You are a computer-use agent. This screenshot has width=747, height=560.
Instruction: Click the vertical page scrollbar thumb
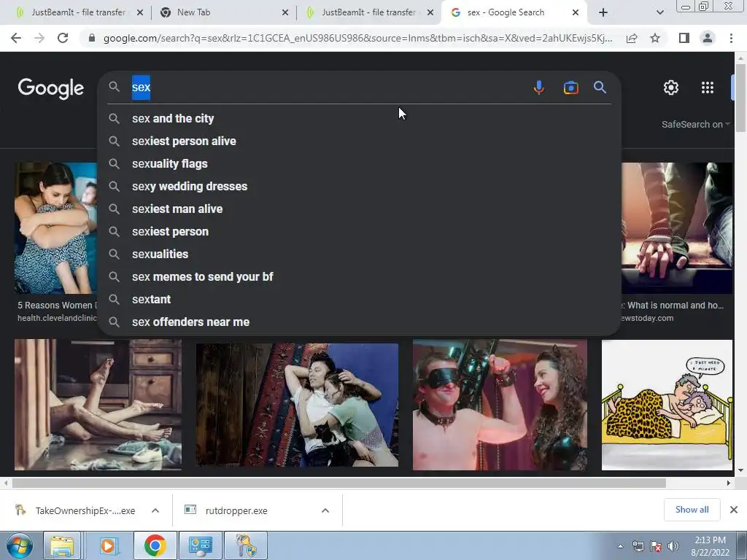[740, 97]
